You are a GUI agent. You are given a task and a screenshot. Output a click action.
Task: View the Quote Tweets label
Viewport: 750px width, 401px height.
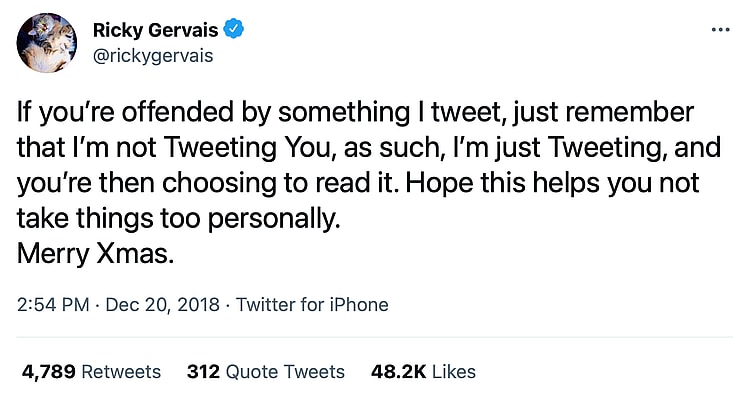coord(285,372)
